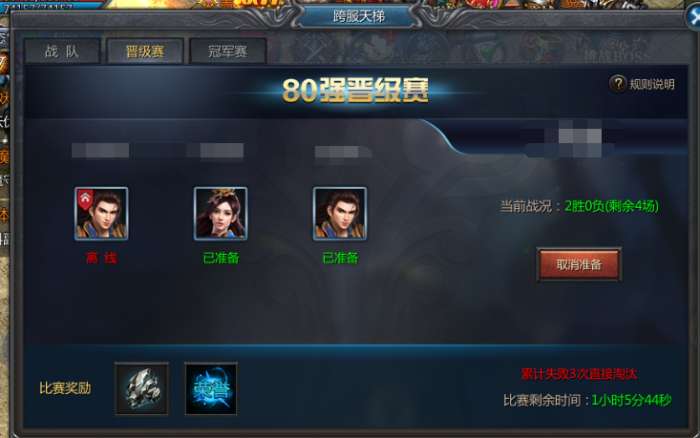Click the blue 荣誉 reward icon

pos(211,389)
